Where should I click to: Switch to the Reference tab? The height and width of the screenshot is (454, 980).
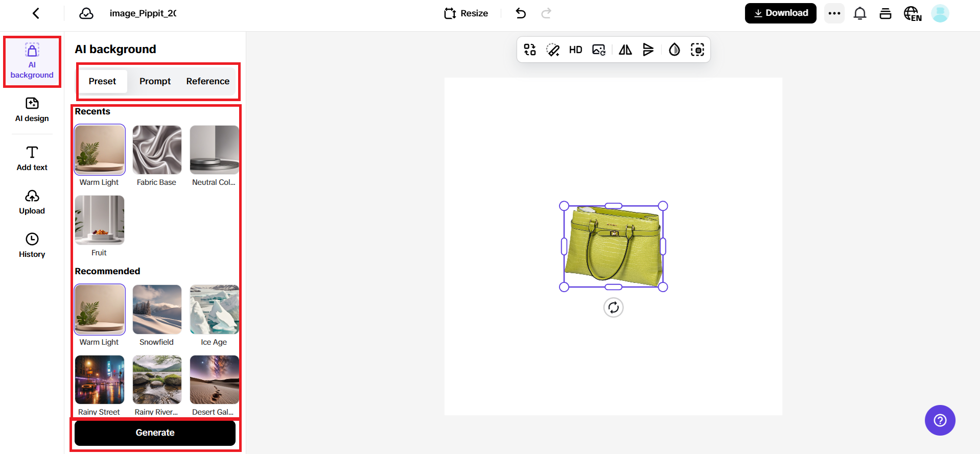coord(208,81)
